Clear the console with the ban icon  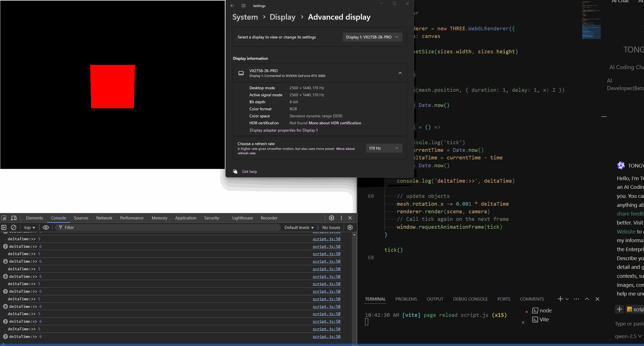tap(13, 227)
